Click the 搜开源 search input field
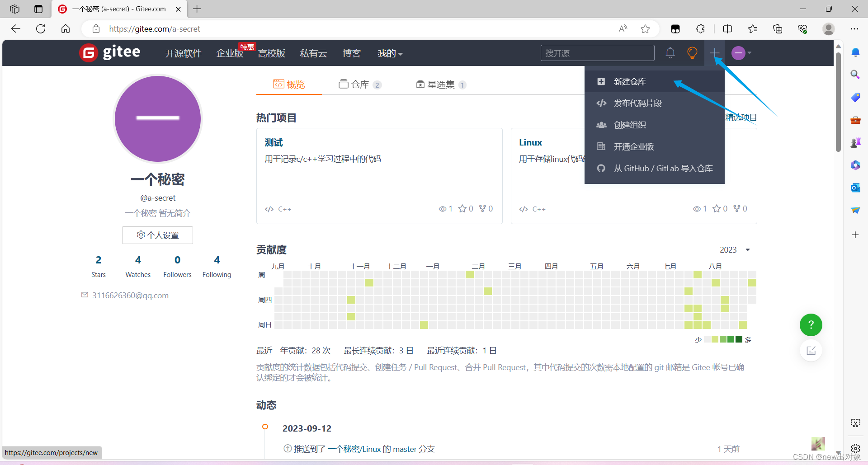868x465 pixels. click(x=597, y=53)
